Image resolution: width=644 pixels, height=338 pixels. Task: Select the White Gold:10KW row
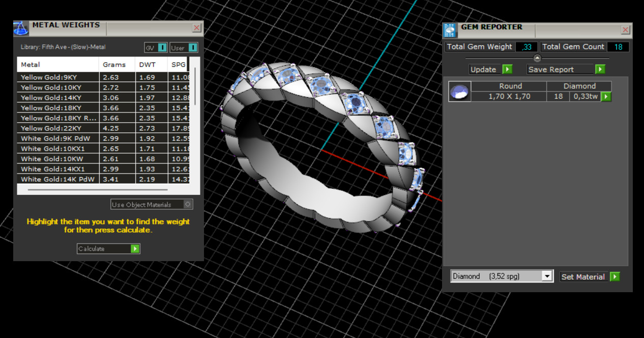tap(104, 159)
